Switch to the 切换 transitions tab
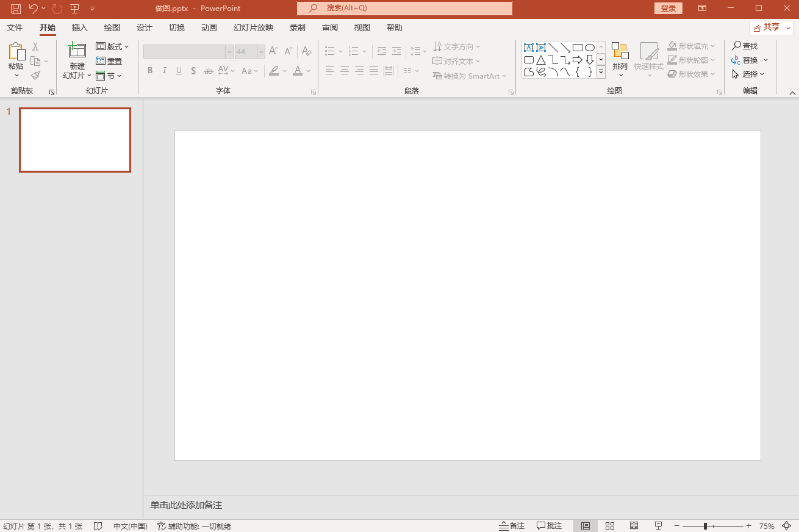Screen dimensions: 799x532 177,28
